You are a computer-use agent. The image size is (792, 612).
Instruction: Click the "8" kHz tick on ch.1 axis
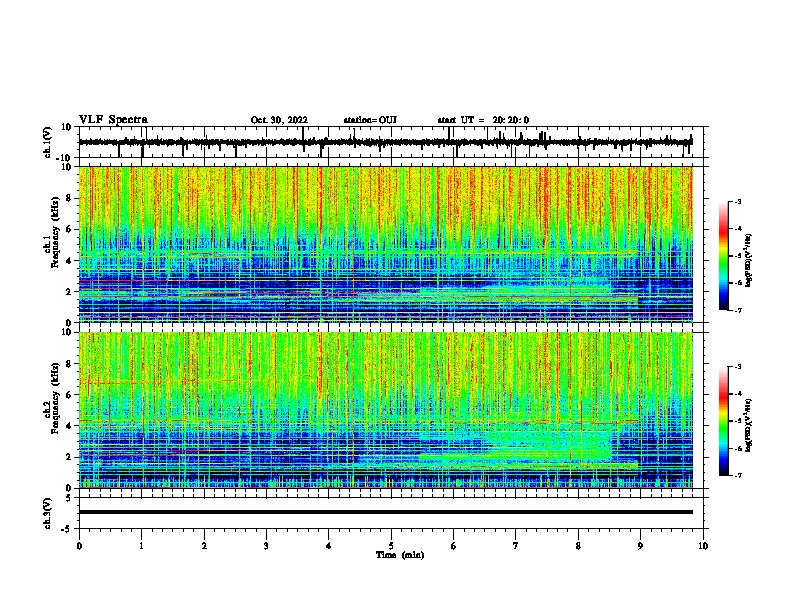(70, 198)
